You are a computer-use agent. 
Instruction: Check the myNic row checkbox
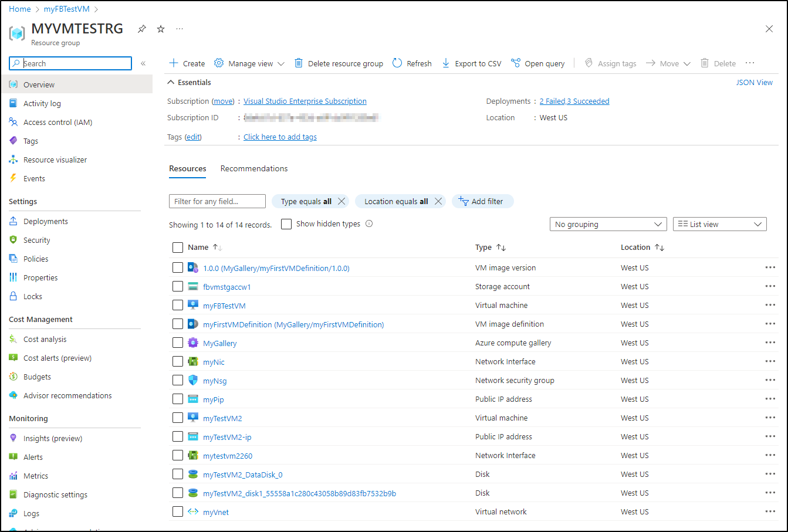click(178, 361)
